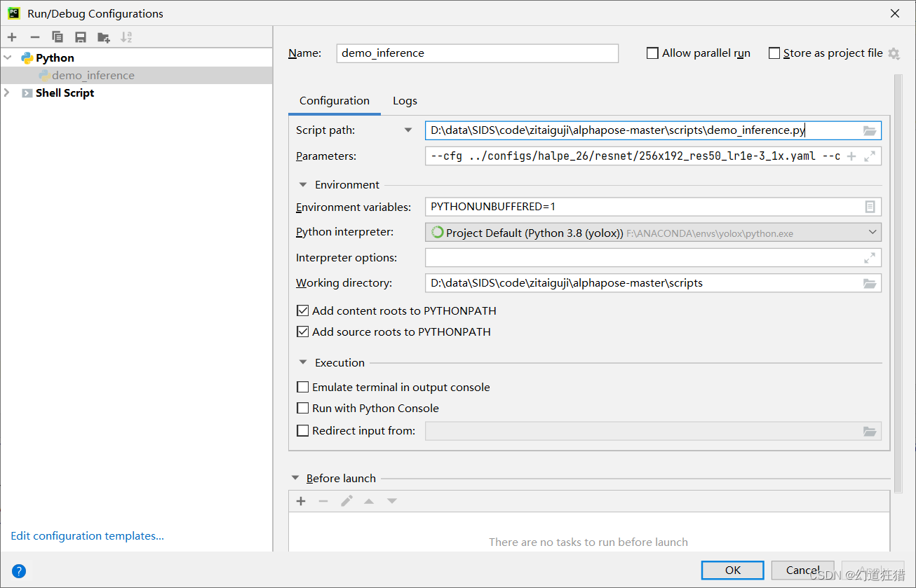This screenshot has height=588, width=916.
Task: Select the Configuration tab
Action: (335, 100)
